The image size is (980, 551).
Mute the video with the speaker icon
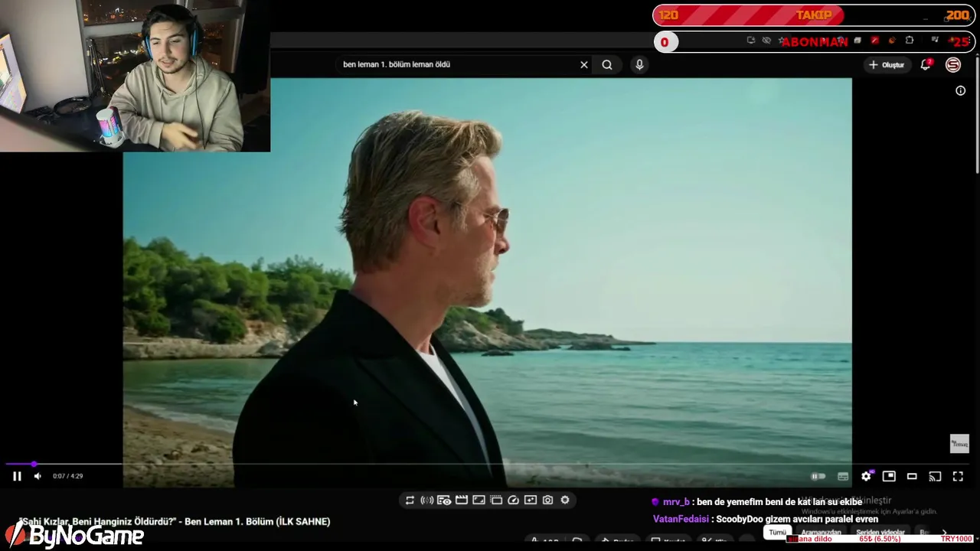[x=38, y=476]
